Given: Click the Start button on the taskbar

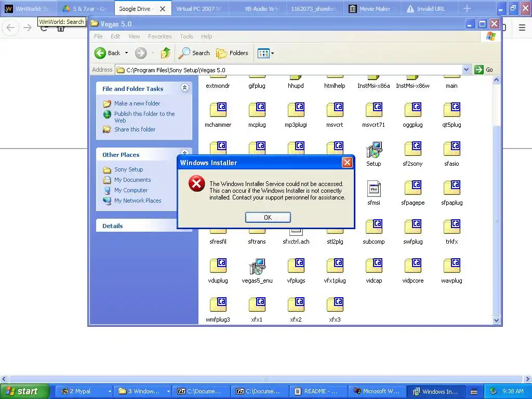Looking at the screenshot, I should tap(25, 391).
